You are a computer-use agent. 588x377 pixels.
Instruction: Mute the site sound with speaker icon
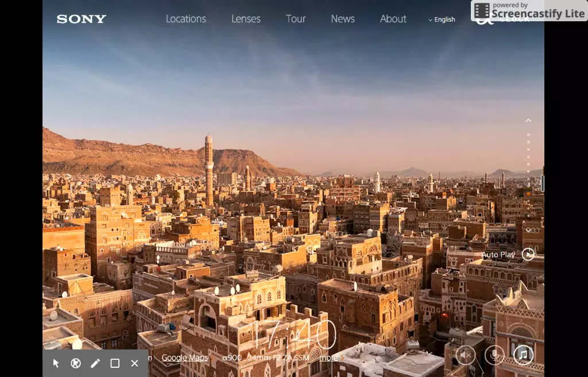pyautogui.click(x=465, y=355)
